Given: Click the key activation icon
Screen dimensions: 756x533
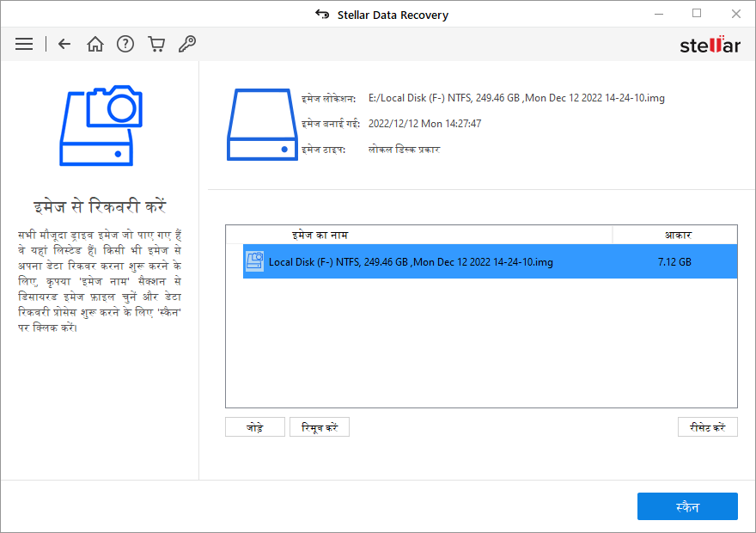Looking at the screenshot, I should [186, 44].
